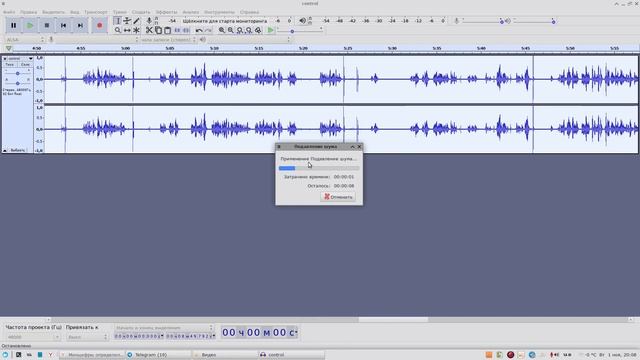Click the playback meter speaker icon
Image resolution: width=640 pixels, height=360 pixels.
pyautogui.click(x=302, y=20)
